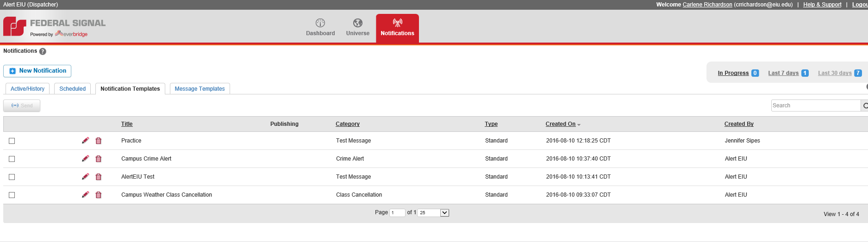
Task: Click into the Search text field
Action: [x=815, y=105]
